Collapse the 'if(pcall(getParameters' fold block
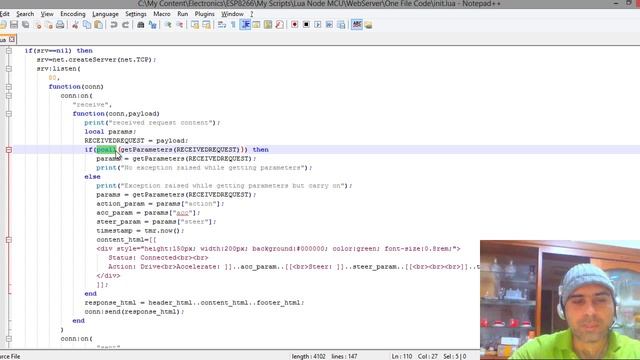This screenshot has height=360, width=640. tap(9, 150)
